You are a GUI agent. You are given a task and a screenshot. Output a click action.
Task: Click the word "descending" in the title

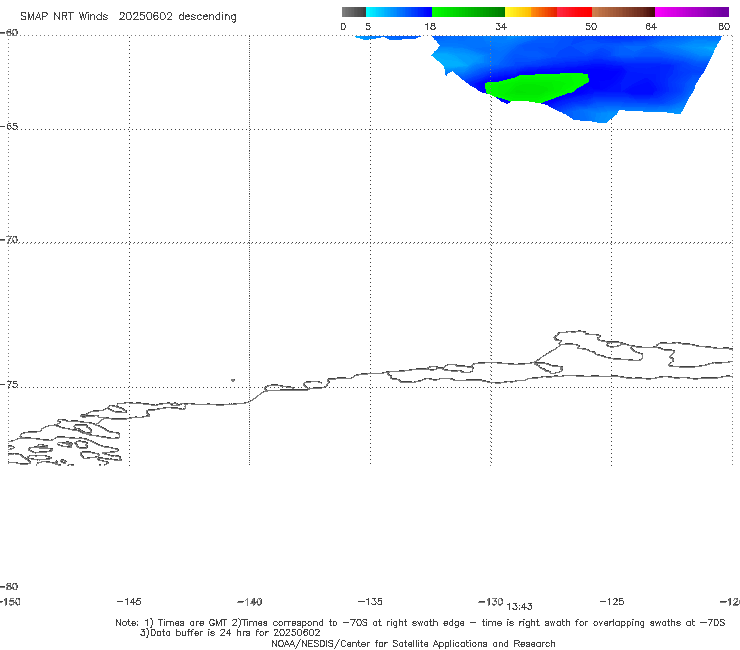point(208,17)
